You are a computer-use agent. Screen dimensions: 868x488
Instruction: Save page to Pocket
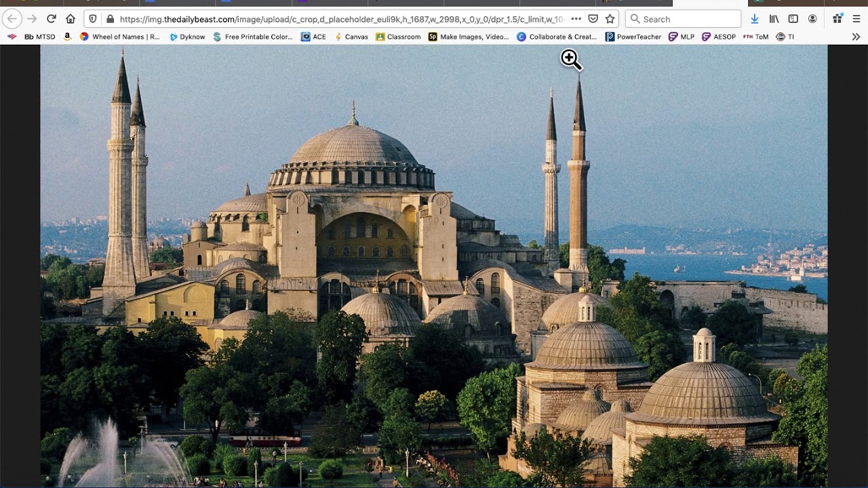coord(593,19)
